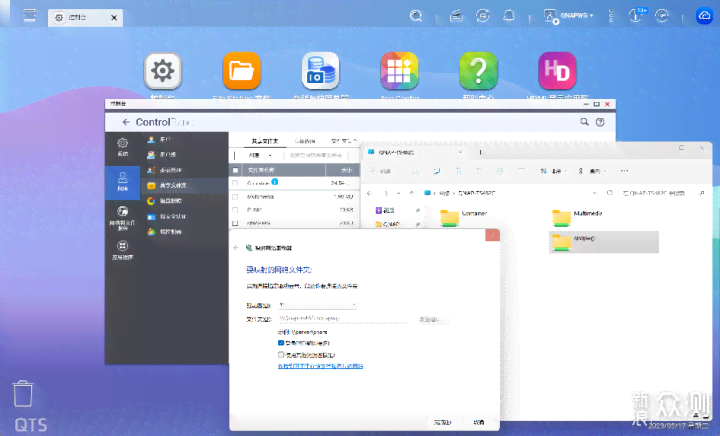Select System gear category in Control Panel sidebar

[123, 147]
